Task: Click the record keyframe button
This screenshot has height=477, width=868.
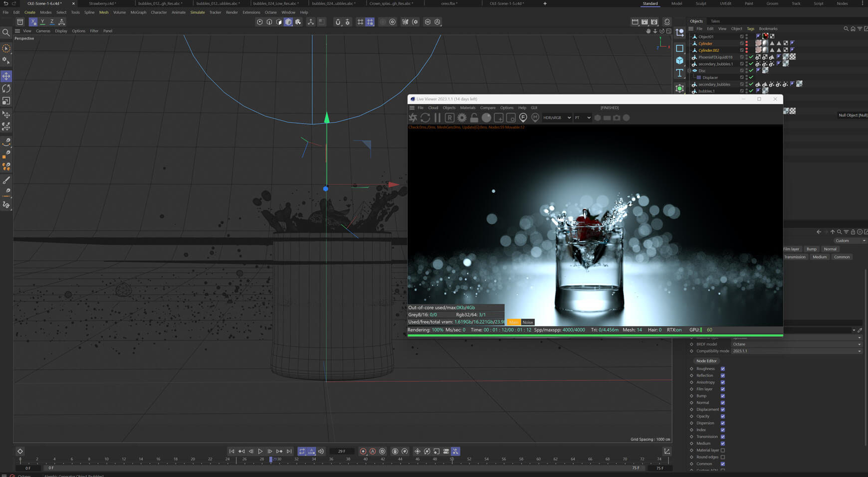Action: (363, 452)
